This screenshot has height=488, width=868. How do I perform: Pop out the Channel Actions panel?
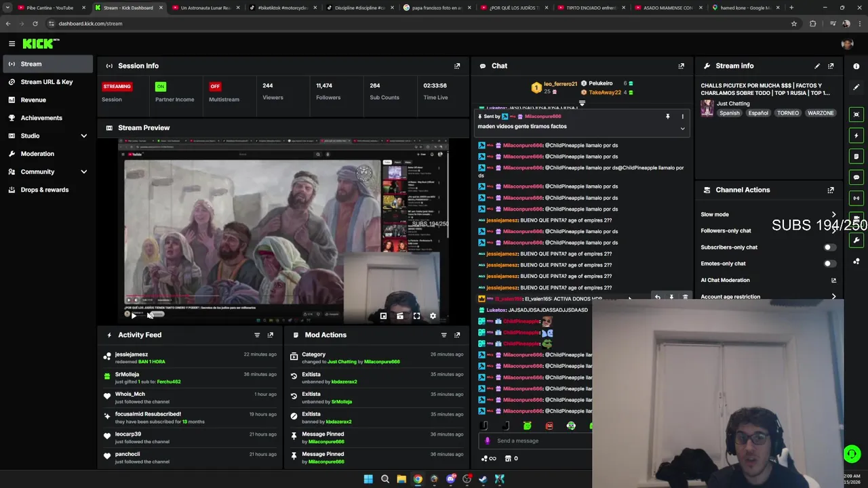pyautogui.click(x=831, y=190)
